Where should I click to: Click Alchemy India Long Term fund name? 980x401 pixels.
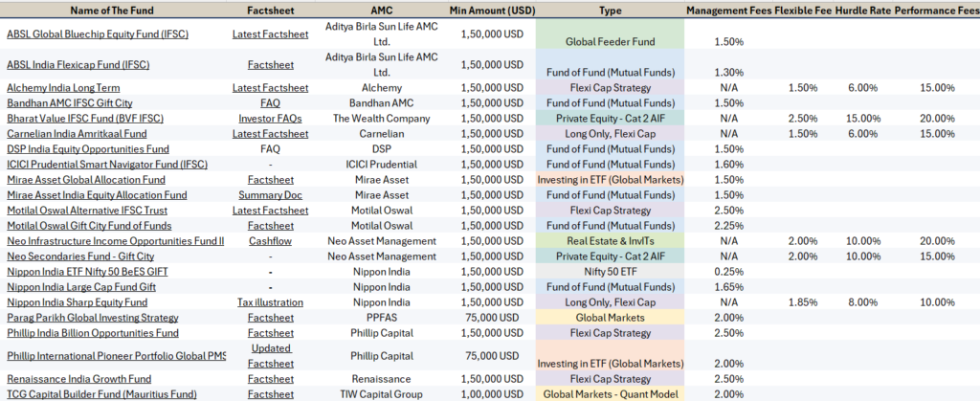63,88
